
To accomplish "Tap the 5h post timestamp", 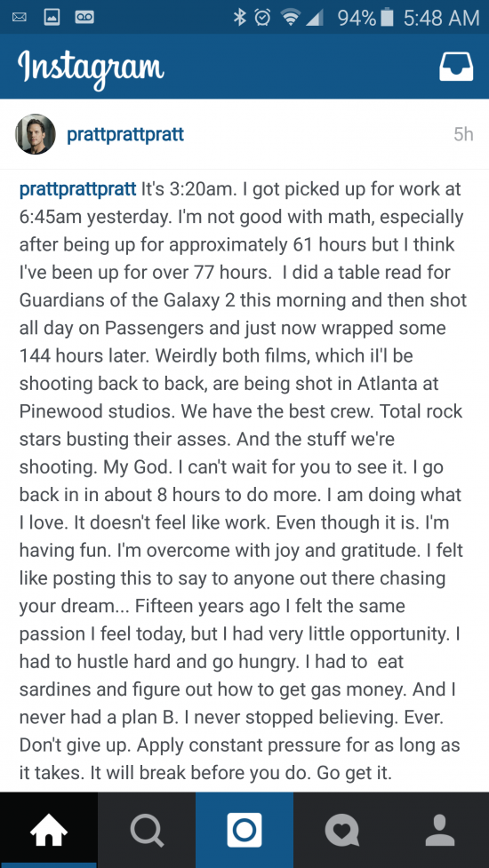I will coord(463,134).
